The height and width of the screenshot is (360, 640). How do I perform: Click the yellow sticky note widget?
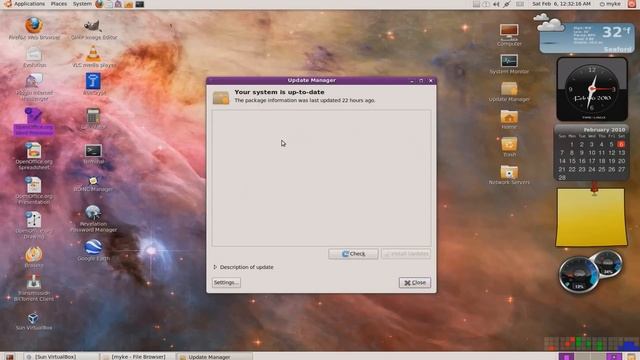click(591, 217)
